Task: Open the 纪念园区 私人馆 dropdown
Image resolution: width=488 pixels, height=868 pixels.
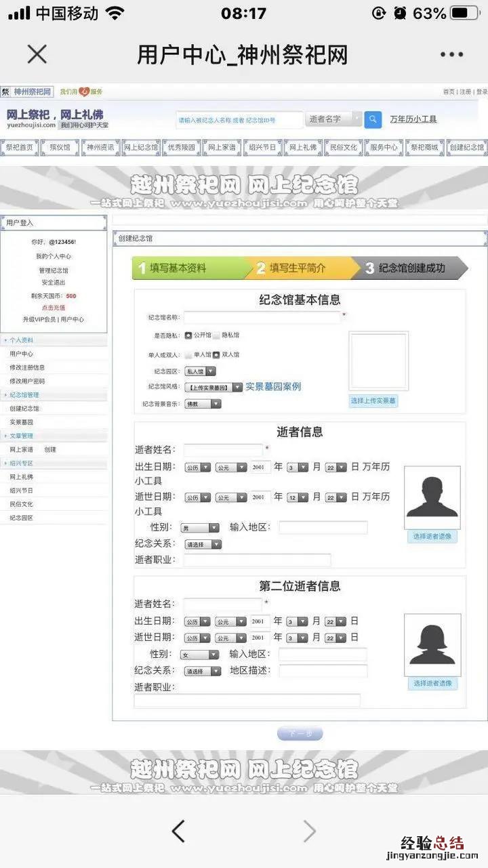Action: 201,371
